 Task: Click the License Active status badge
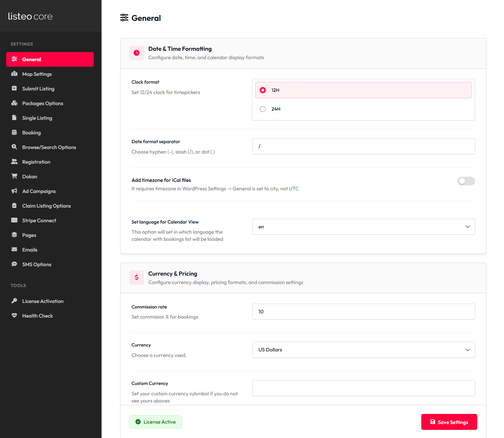coord(156,422)
